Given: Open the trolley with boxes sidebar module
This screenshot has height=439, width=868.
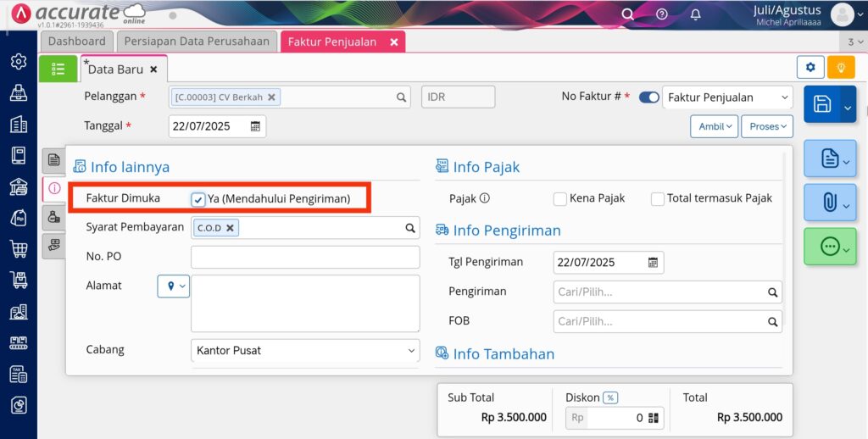Looking at the screenshot, I should [19, 281].
